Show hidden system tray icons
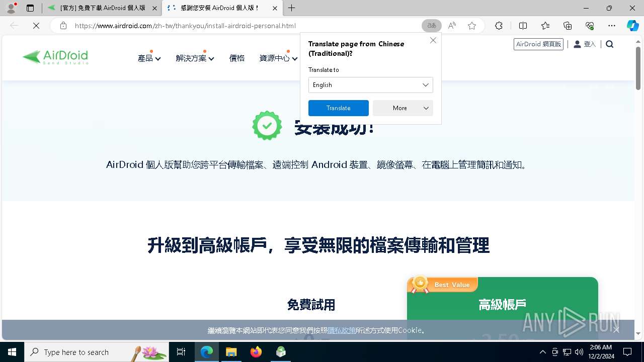Viewport: 644px width, 362px height. pyautogui.click(x=542, y=352)
